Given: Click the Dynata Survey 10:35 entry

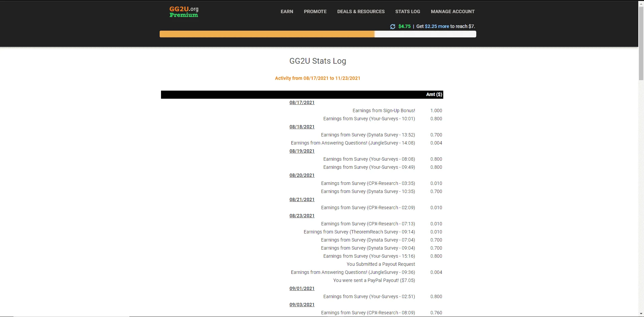Looking at the screenshot, I should tap(368, 191).
